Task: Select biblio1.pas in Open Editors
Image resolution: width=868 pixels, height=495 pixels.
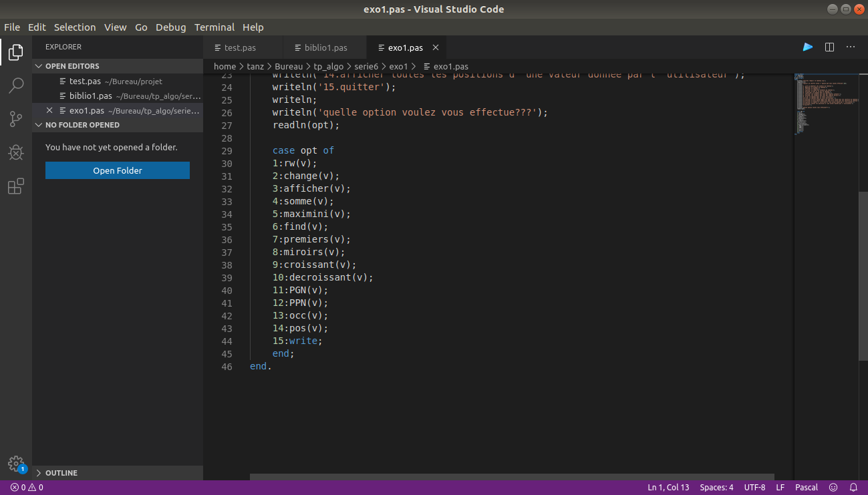Action: 118,96
